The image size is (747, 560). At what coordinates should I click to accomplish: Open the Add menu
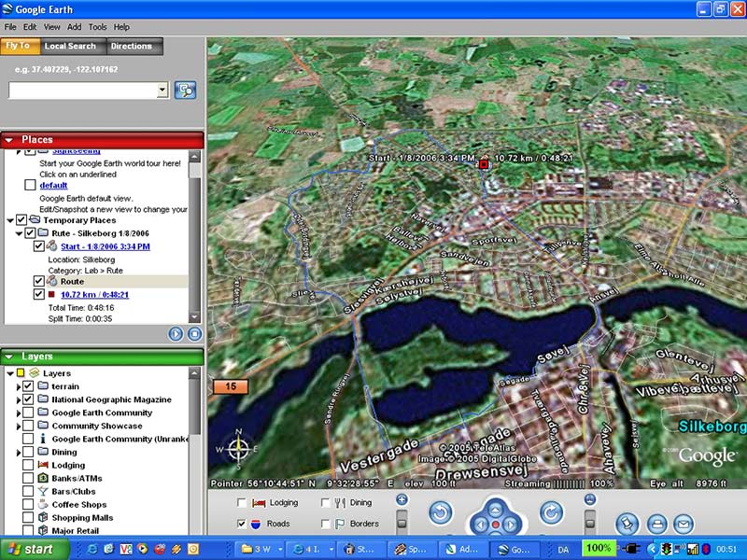[x=74, y=27]
